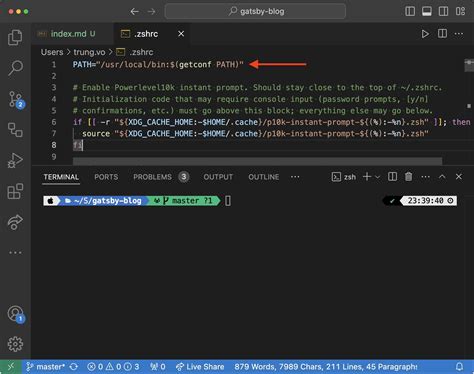This screenshot has height=374, width=474.
Task: Select the TERMINAL panel tab
Action: point(61,177)
